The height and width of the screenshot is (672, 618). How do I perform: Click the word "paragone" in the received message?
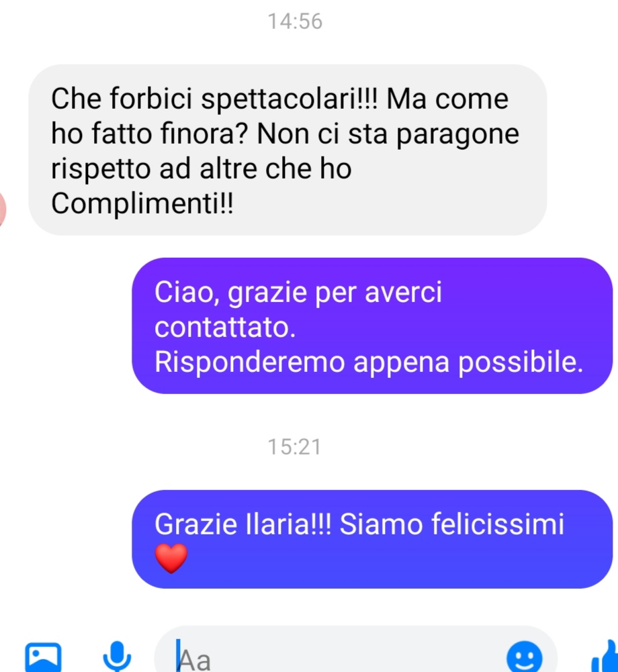click(x=457, y=134)
